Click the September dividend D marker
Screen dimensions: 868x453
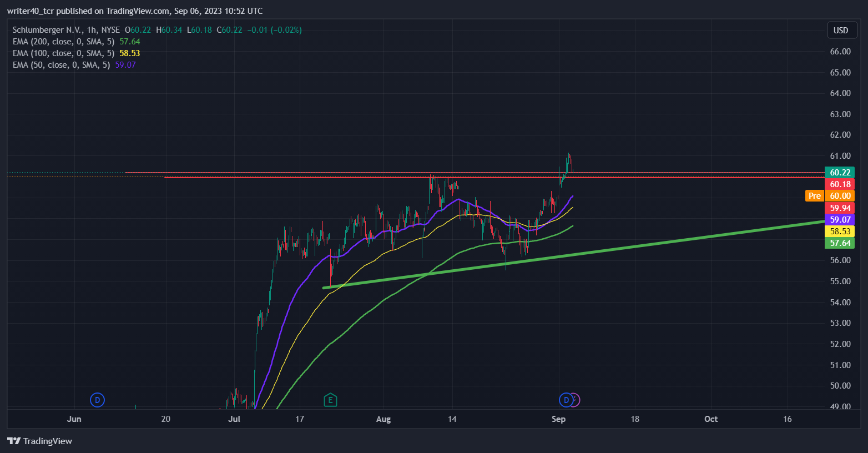coord(566,400)
